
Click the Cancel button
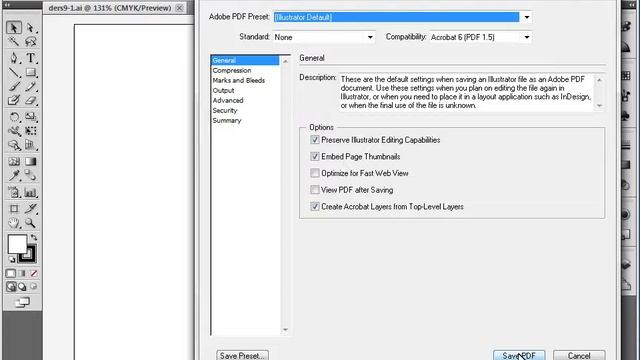pos(579,356)
